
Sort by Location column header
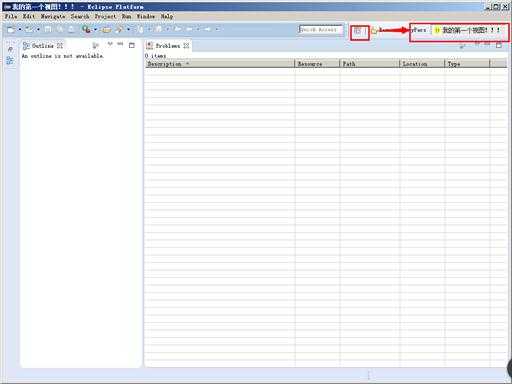pos(422,64)
